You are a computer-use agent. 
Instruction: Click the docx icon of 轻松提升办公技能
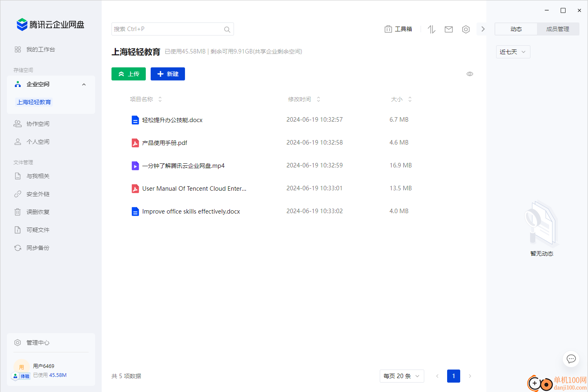coord(135,120)
